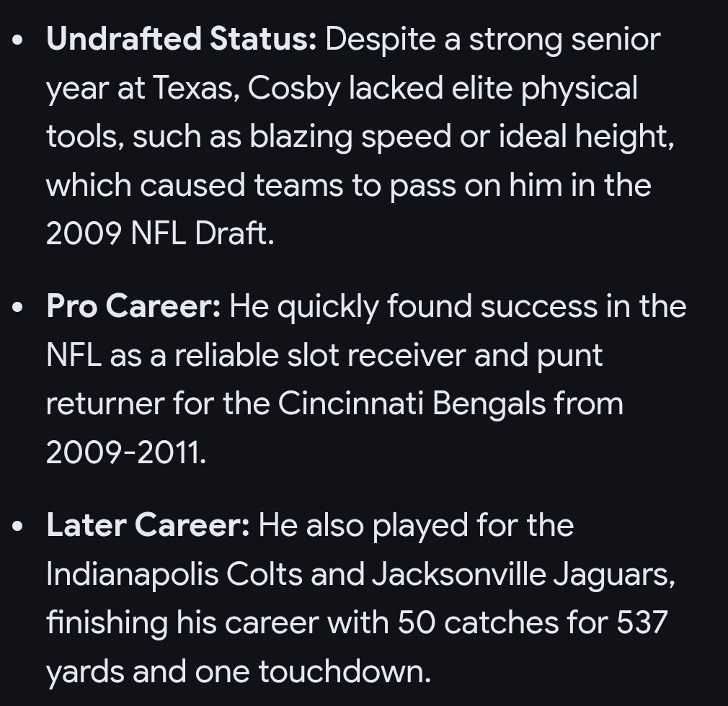Click the bold "Later Career:" heading

[148, 525]
